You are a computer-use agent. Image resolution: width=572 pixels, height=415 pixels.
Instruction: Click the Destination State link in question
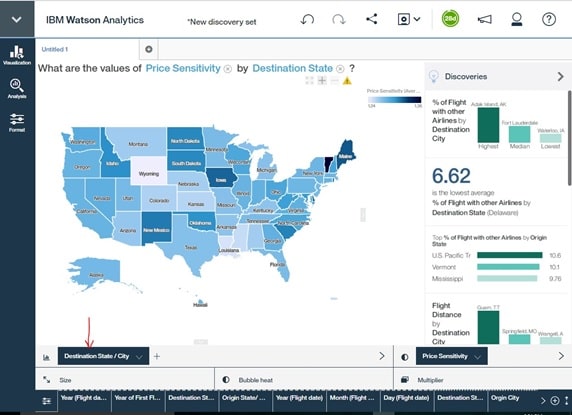(x=293, y=68)
